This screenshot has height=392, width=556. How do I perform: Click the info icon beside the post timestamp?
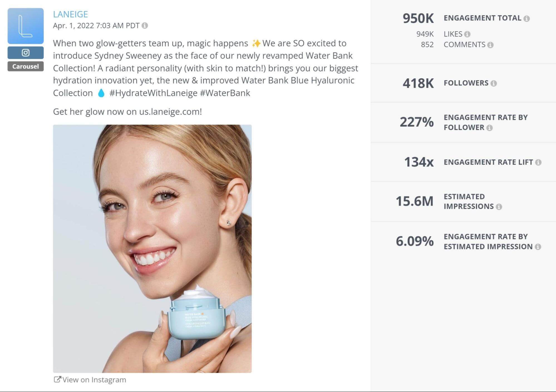[145, 26]
